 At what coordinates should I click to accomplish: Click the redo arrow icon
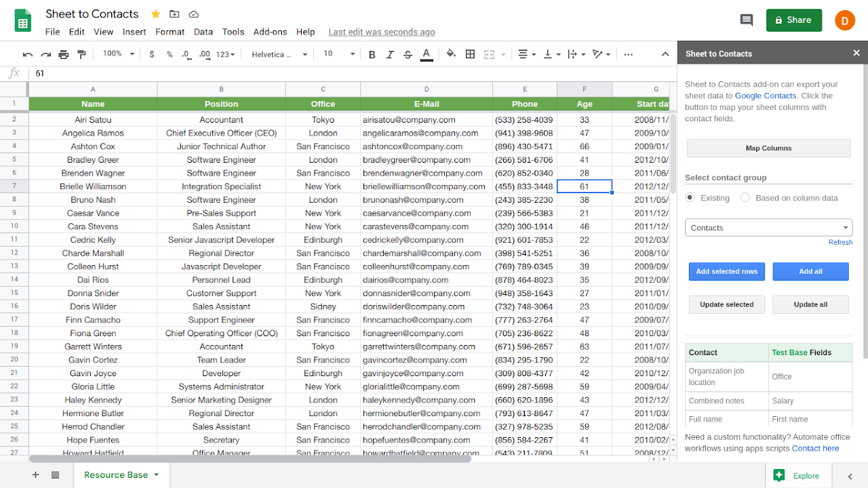(x=46, y=54)
